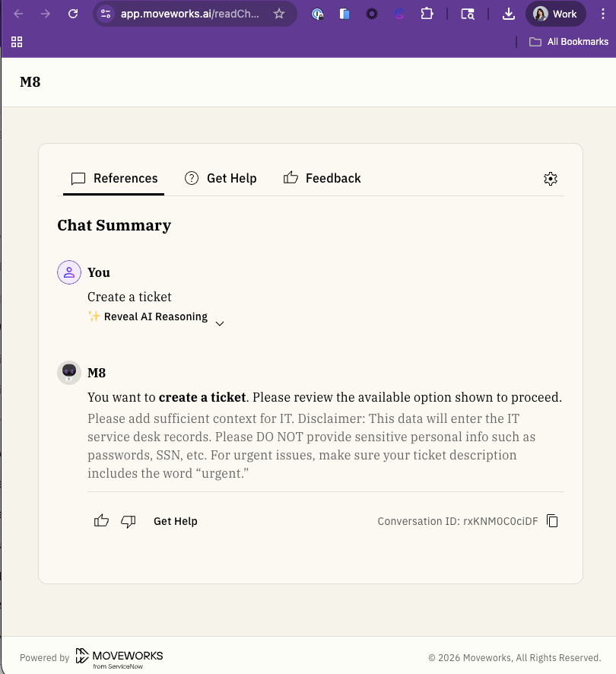Reload the page with the refresh icon
Image resolution: width=616 pixels, height=674 pixels.
click(73, 14)
